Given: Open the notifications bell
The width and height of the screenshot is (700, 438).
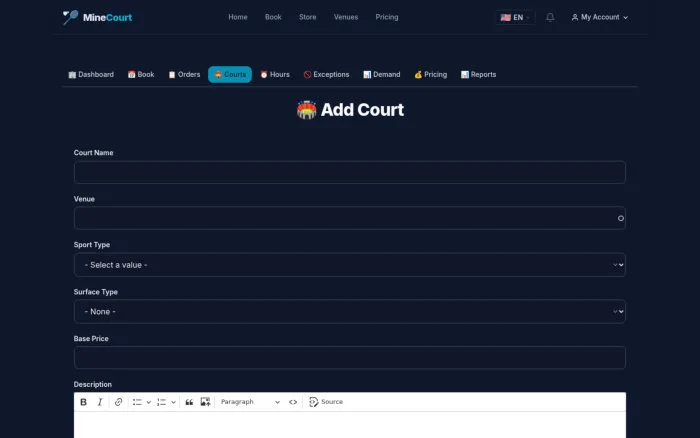Looking at the screenshot, I should 550,17.
